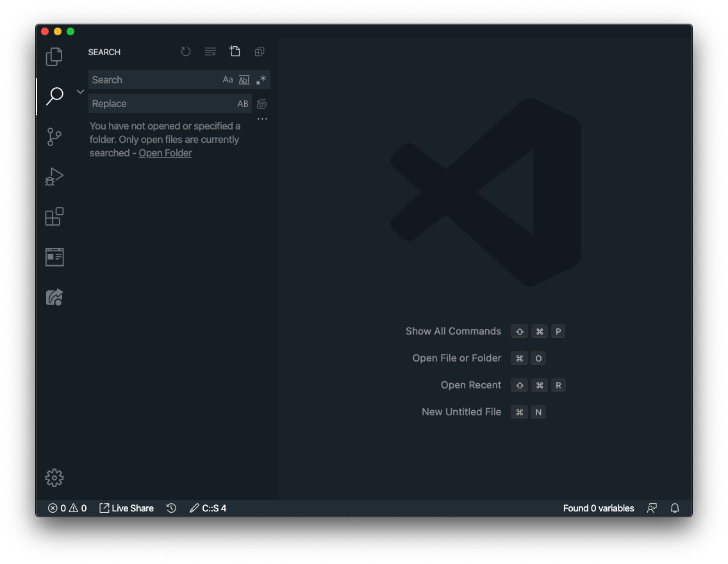Click the SEARCH panel title
The height and width of the screenshot is (564, 728).
click(x=104, y=52)
